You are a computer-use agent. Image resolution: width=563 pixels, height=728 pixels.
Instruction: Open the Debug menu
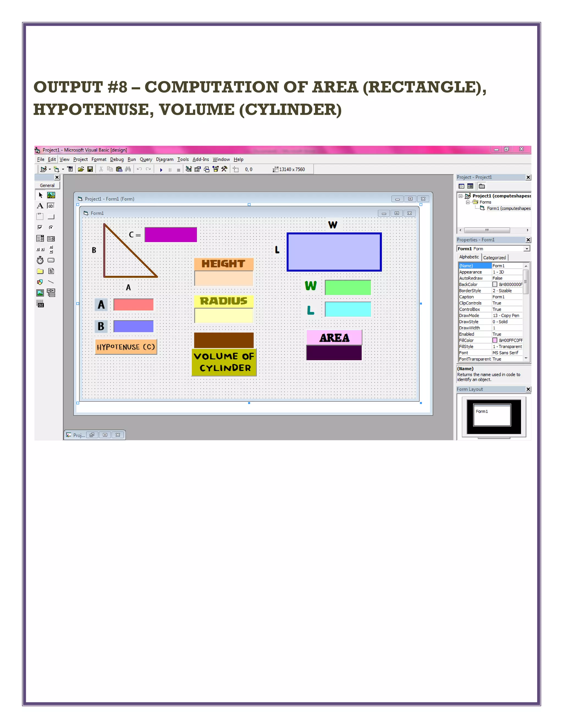coord(117,159)
